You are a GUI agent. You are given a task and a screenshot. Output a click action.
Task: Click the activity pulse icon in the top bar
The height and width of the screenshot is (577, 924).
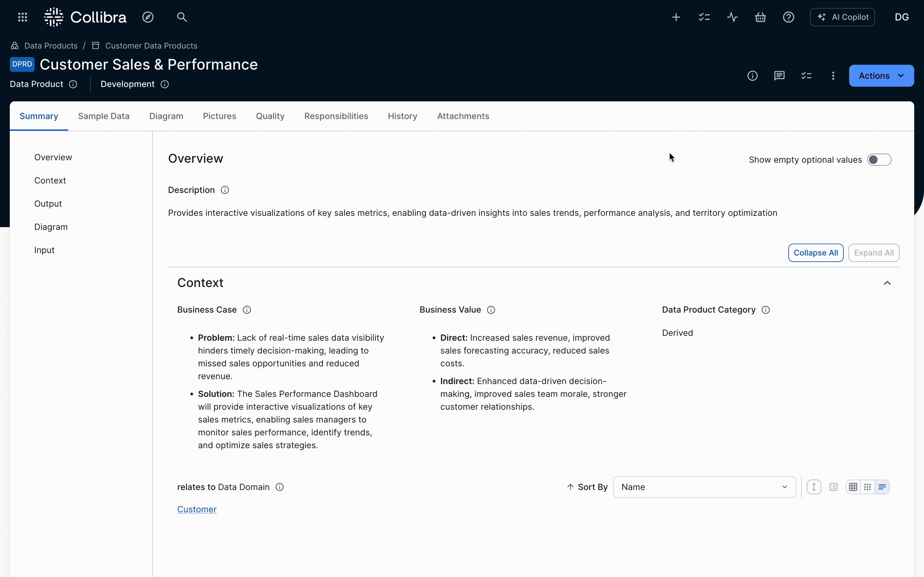pyautogui.click(x=732, y=17)
